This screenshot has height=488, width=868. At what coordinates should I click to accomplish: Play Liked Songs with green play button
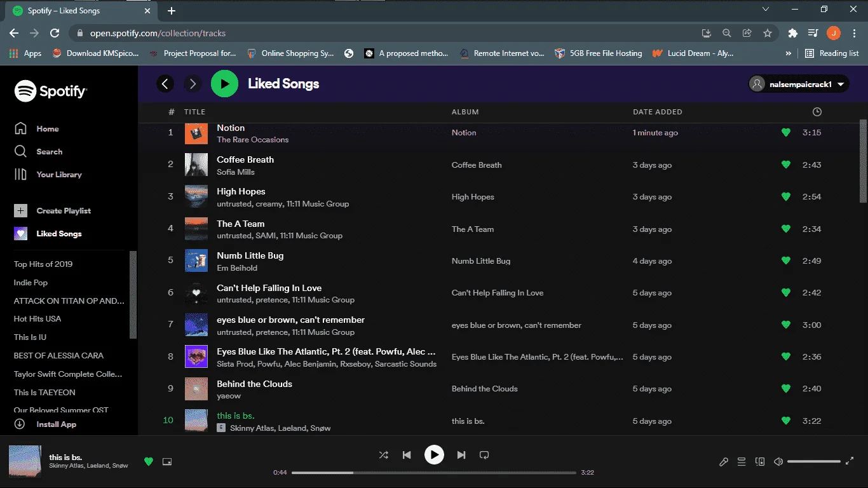[224, 84]
